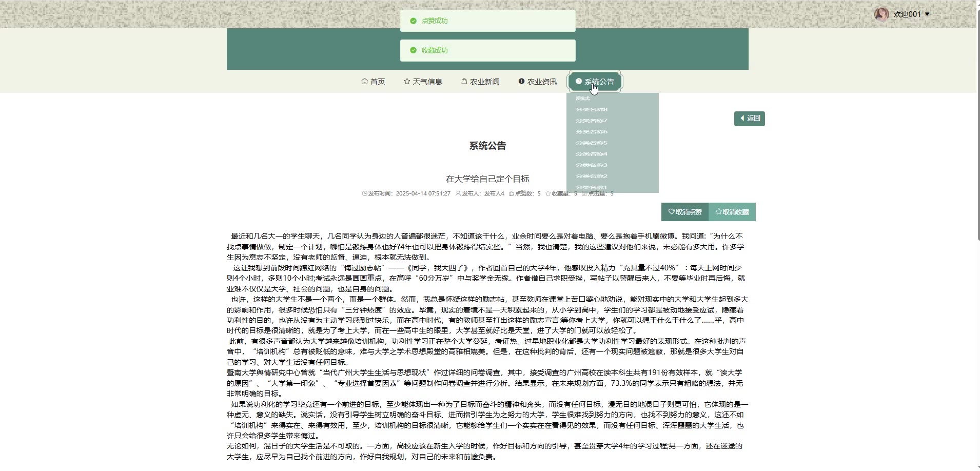Click the bag icon beside 农业新闻

[464, 82]
